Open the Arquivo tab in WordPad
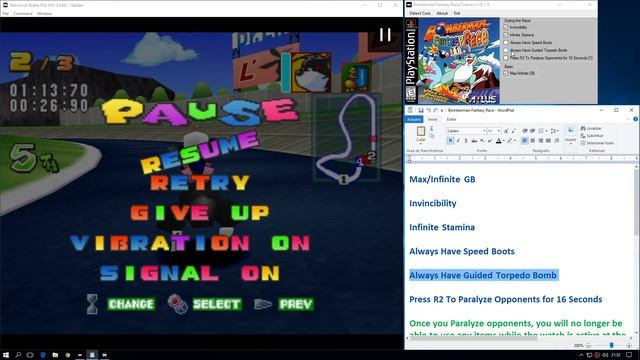 point(414,119)
